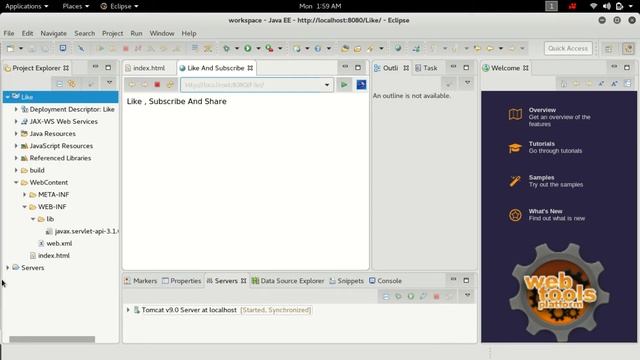The image size is (640, 360).
Task: Stop the server using the red square icon
Action: tap(436, 296)
